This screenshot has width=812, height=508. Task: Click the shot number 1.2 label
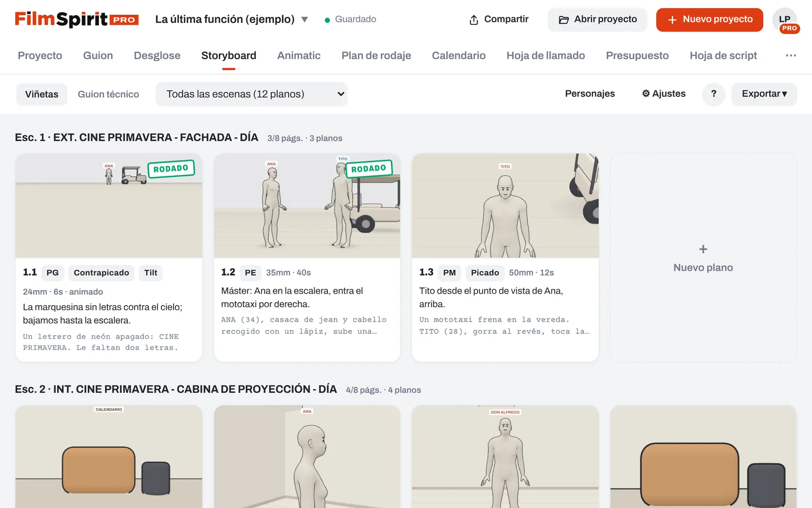click(x=228, y=272)
